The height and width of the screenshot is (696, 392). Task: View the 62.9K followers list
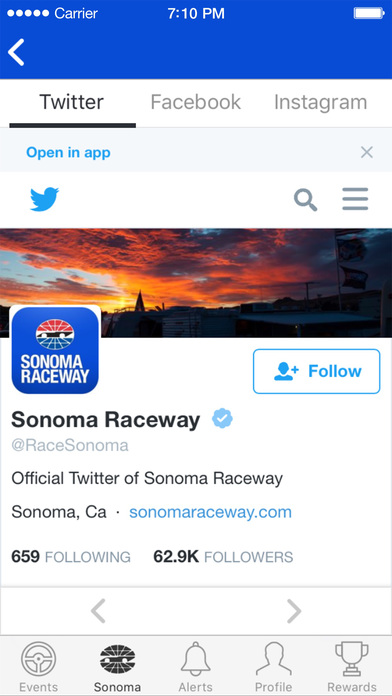pos(223,557)
